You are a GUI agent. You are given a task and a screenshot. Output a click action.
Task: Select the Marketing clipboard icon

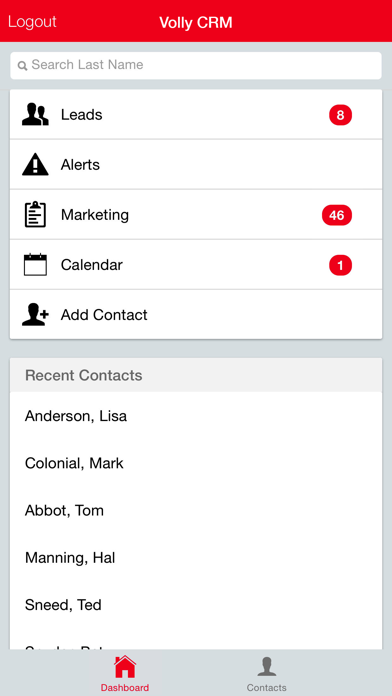coord(35,214)
